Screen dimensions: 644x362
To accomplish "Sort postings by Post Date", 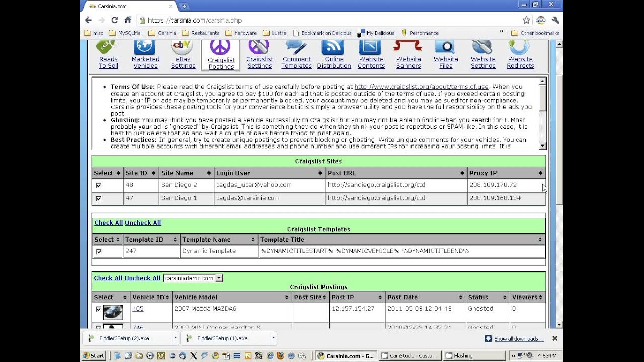I will pos(425,297).
